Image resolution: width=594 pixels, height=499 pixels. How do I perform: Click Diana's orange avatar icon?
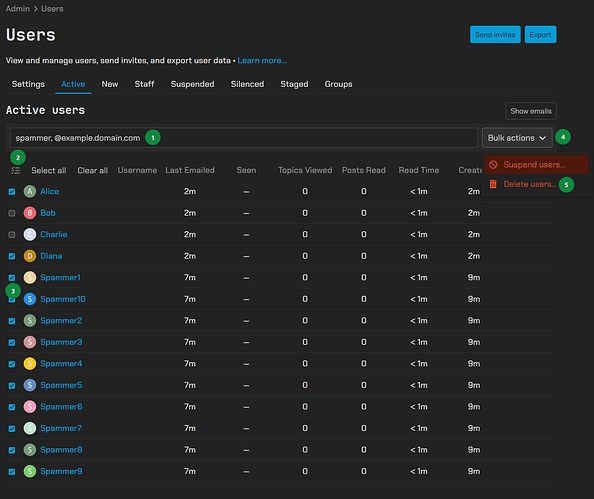(30, 256)
